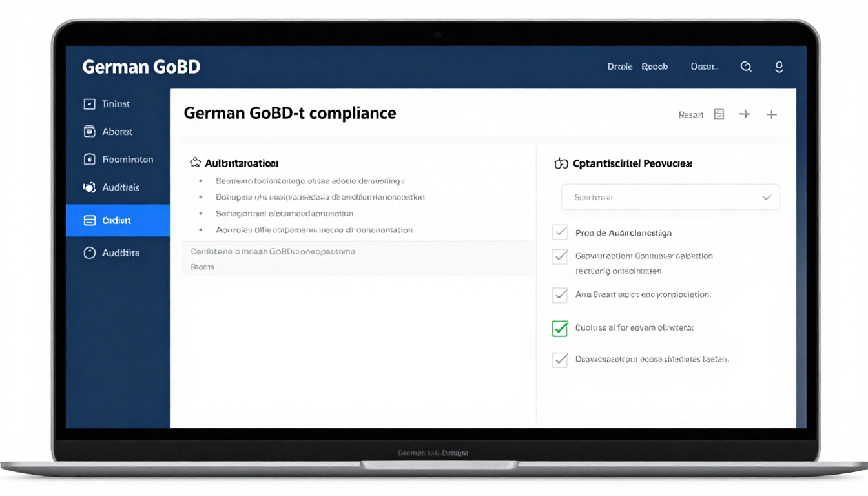Click the user profile icon top right
Screen dimensions: 868x496
click(779, 67)
